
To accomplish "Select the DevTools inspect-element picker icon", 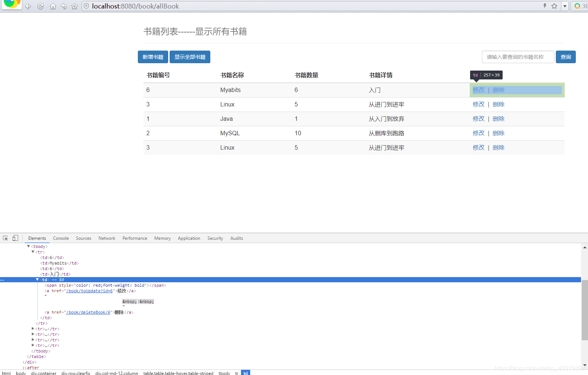I will pyautogui.click(x=6, y=238).
